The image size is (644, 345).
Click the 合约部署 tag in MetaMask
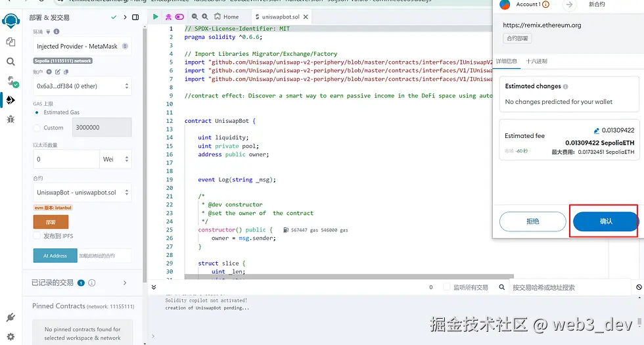tap(518, 38)
